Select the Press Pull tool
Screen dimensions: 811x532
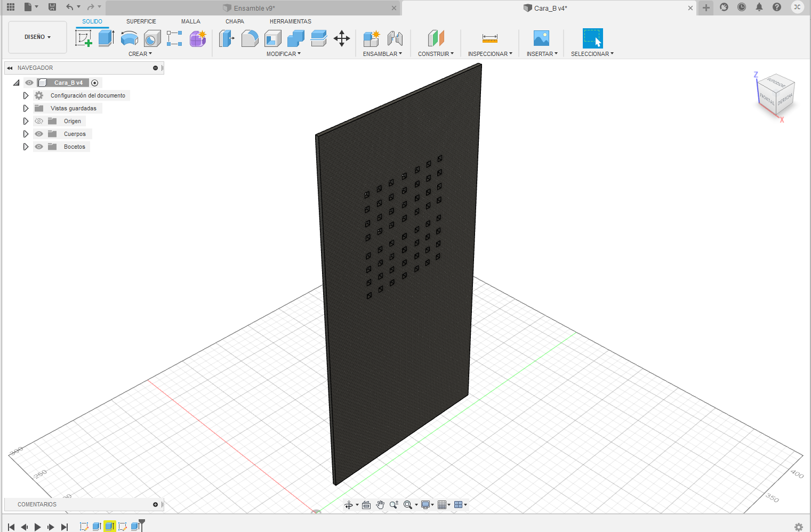tap(227, 38)
